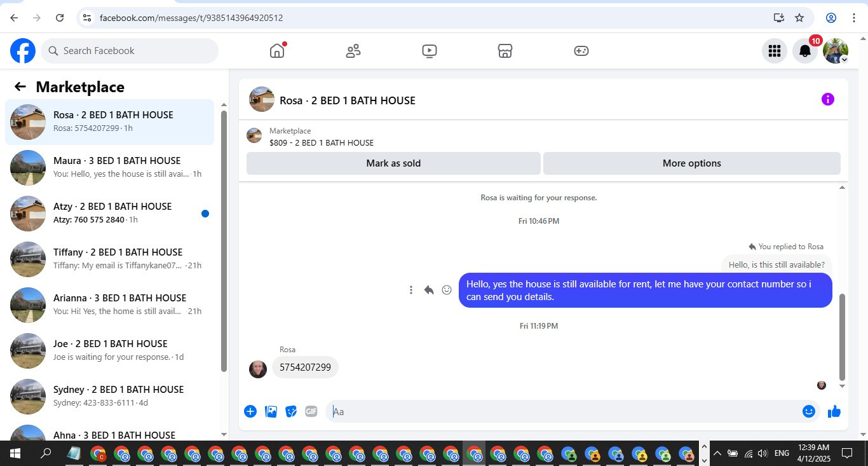
Task: Show hidden system tray icons
Action: tap(717, 453)
